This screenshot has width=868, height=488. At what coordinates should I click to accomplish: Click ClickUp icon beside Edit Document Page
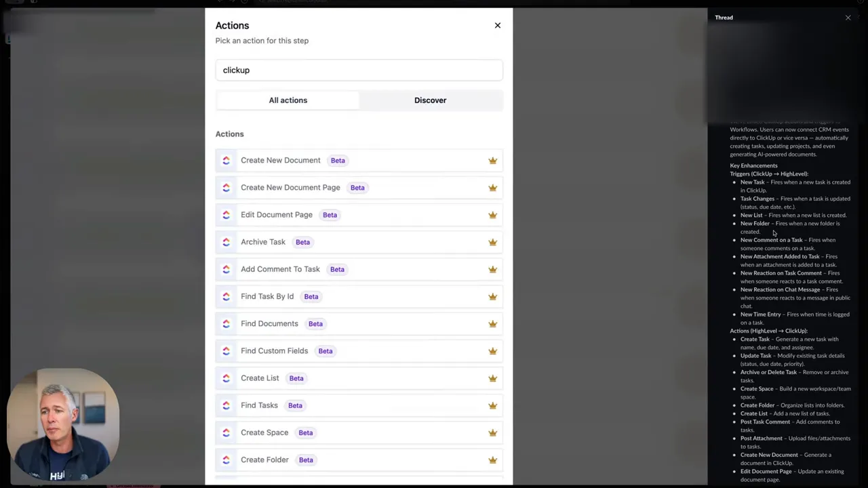click(x=226, y=215)
